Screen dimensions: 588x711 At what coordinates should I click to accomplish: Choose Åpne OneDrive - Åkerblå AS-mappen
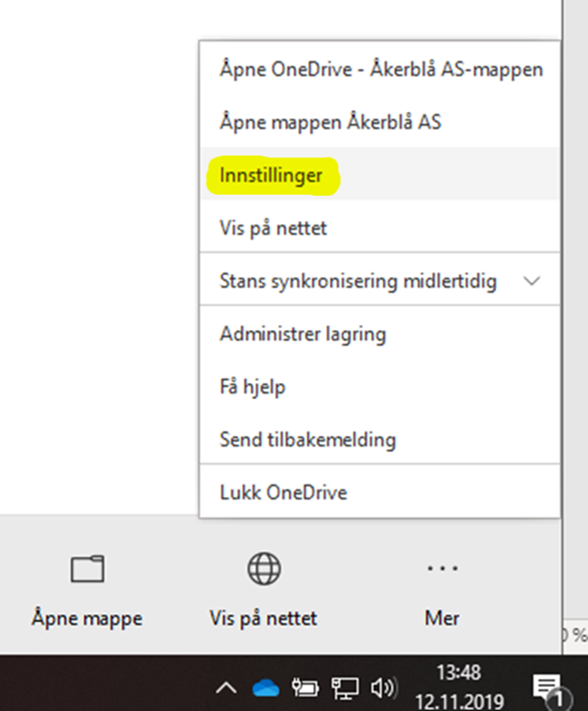[380, 69]
